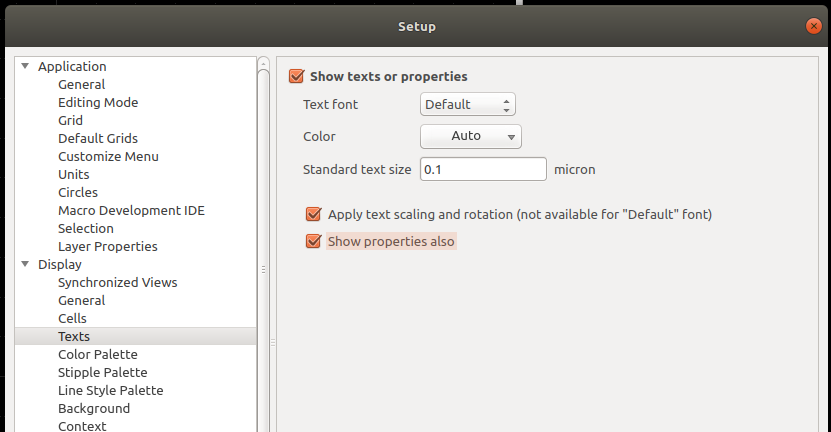831x432 pixels.
Task: Click the Standard text size field
Action: tap(483, 169)
